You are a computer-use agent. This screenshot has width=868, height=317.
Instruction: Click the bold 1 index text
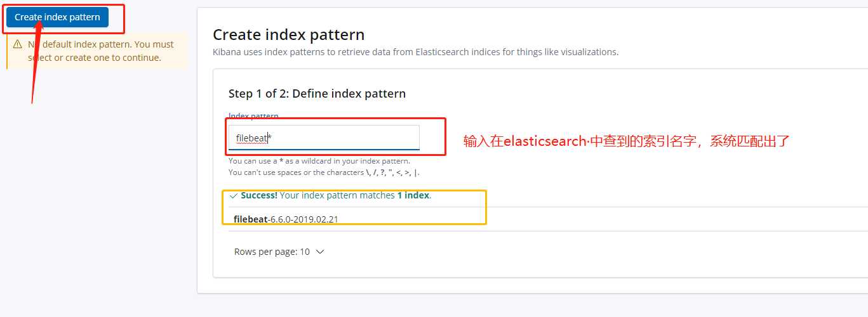point(413,195)
